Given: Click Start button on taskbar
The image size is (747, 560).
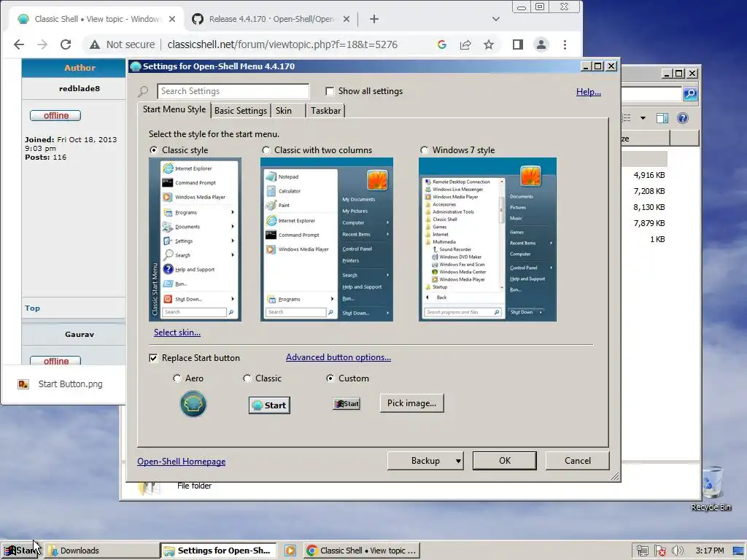Looking at the screenshot, I should click(20, 551).
